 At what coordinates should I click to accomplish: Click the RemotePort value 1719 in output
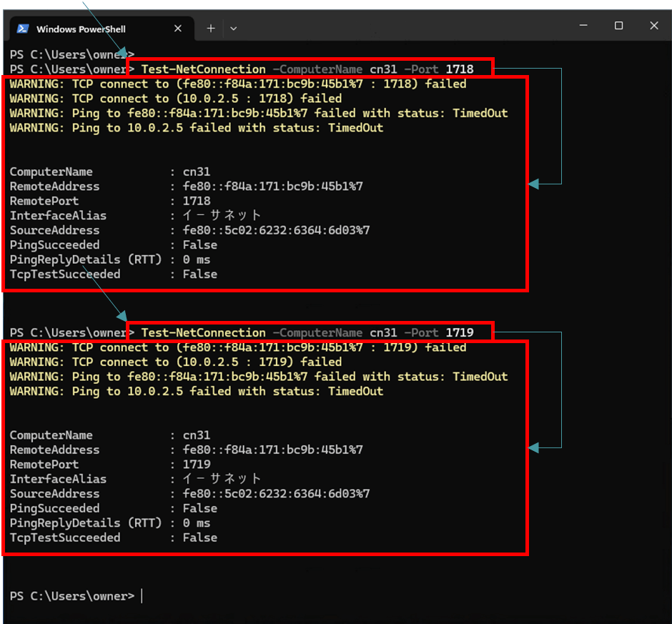197,465
